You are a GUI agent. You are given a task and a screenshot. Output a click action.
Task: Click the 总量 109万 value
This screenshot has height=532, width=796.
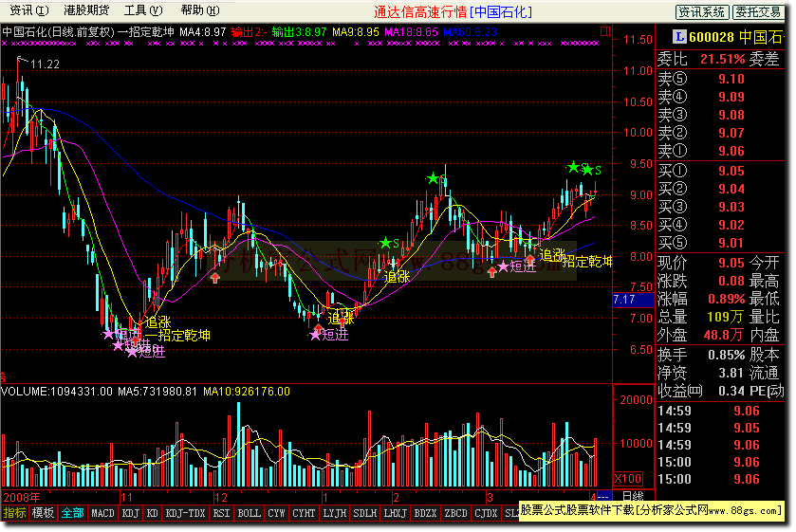pos(726,317)
